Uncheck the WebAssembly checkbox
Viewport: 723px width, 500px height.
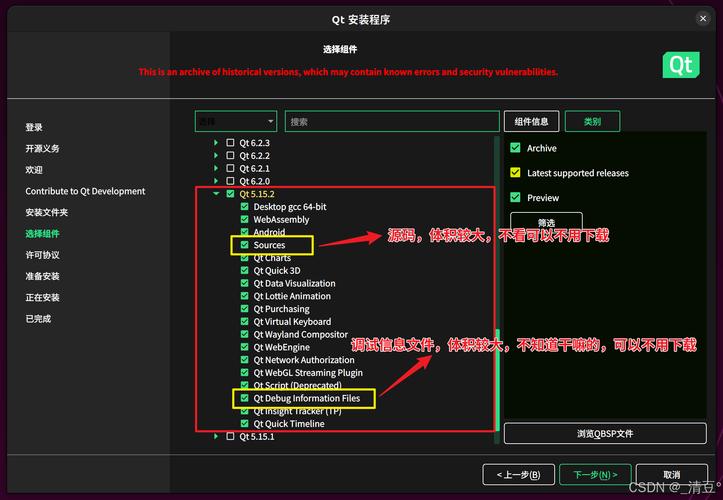(x=244, y=220)
